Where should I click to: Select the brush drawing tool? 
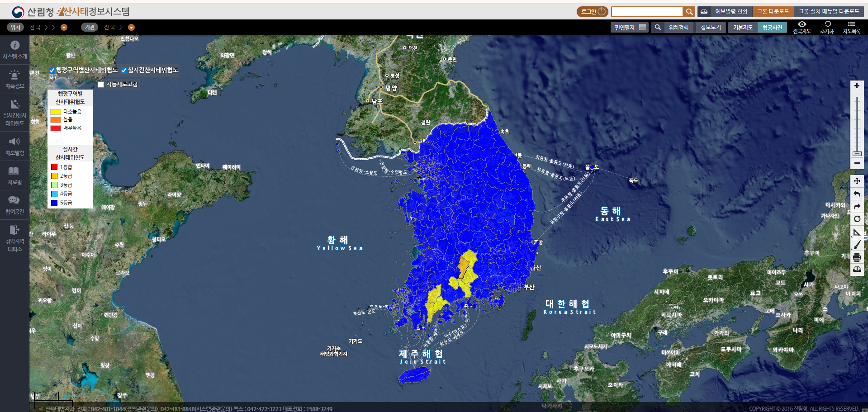(x=857, y=245)
